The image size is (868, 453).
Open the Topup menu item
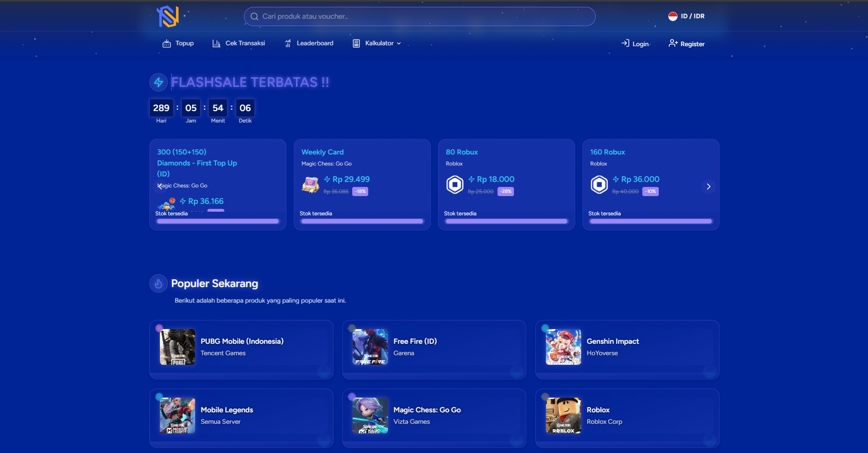click(178, 43)
